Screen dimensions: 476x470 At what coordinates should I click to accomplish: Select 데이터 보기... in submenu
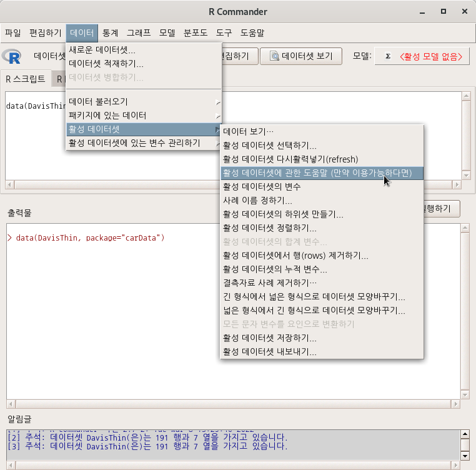pos(322,131)
